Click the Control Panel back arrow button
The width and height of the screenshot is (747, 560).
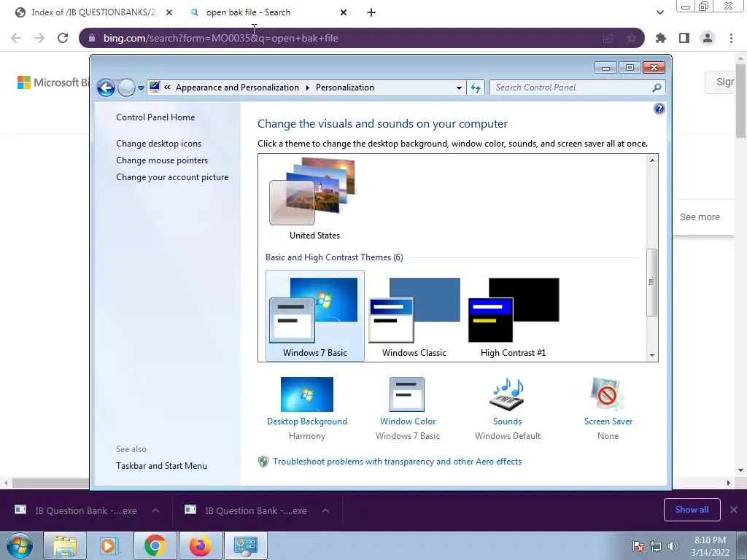(x=106, y=87)
